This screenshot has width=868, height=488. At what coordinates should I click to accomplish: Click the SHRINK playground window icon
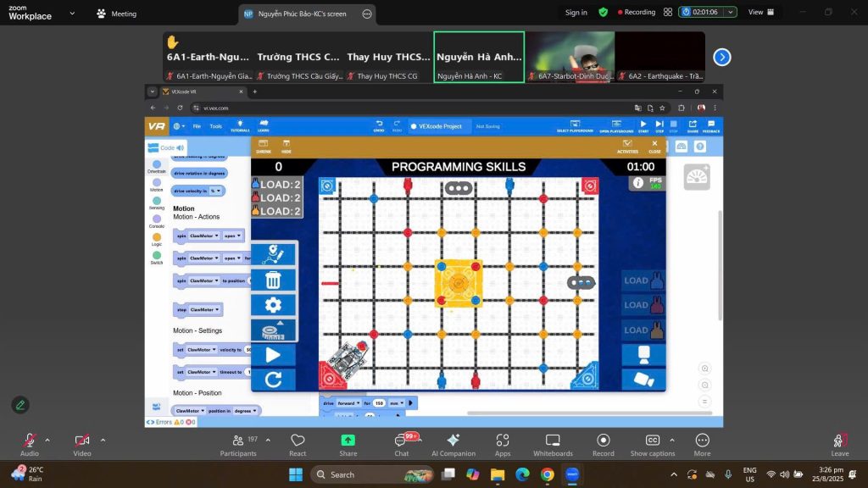click(264, 147)
